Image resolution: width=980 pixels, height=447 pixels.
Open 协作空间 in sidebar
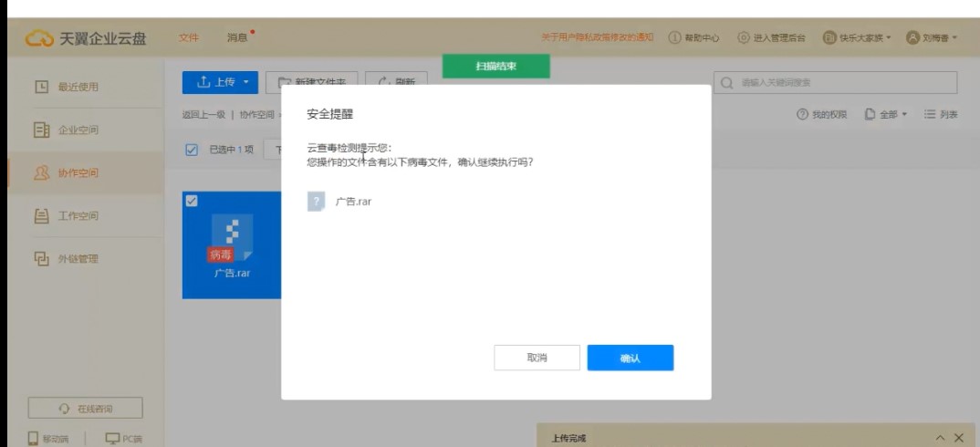click(x=86, y=172)
